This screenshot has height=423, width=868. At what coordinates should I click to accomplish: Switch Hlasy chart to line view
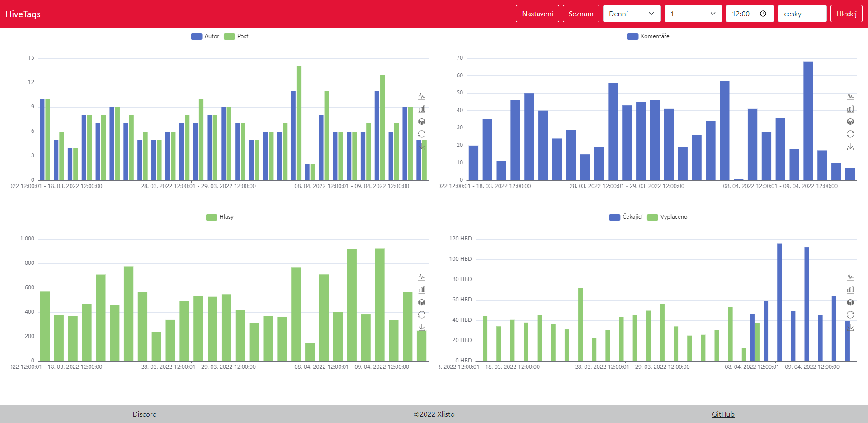[x=422, y=277]
